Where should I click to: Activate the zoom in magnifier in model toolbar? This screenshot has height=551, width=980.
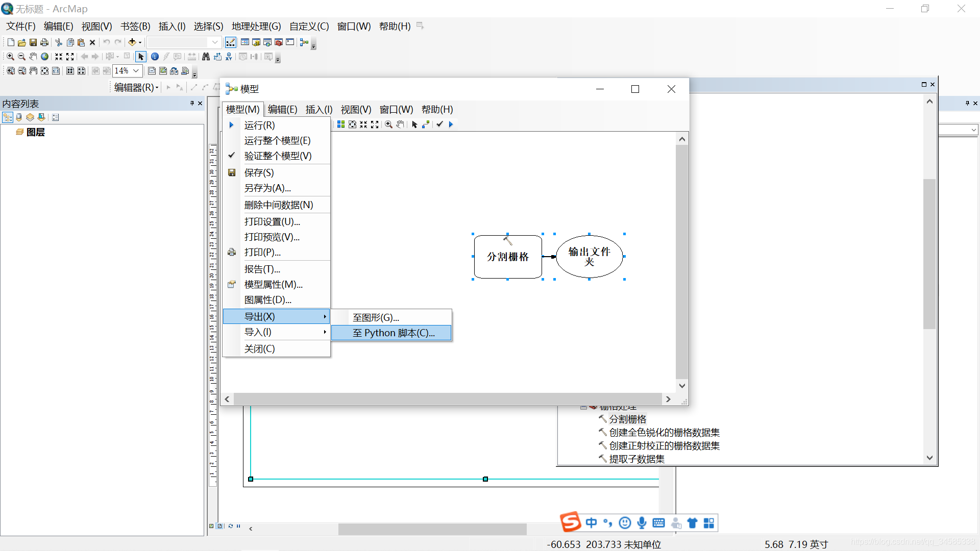pyautogui.click(x=389, y=124)
